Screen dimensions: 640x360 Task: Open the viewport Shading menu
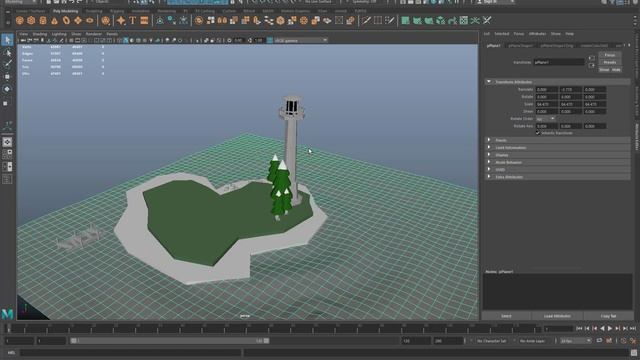point(40,34)
